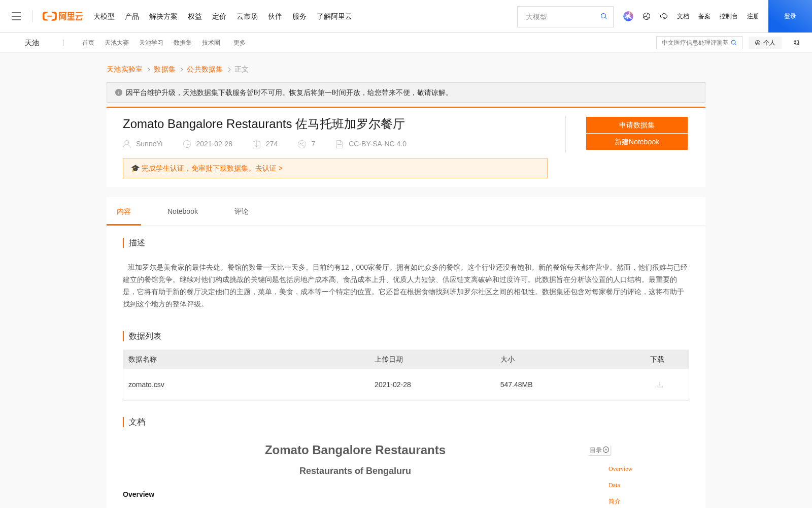This screenshot has width=812, height=508.
Task: Click the zomato.csv file name
Action: point(146,385)
